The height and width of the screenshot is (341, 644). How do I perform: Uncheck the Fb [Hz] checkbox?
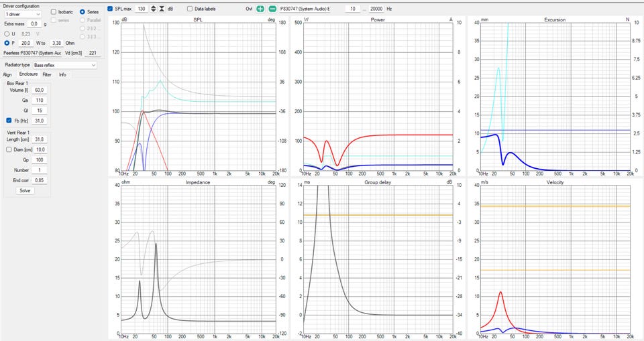[x=9, y=121]
